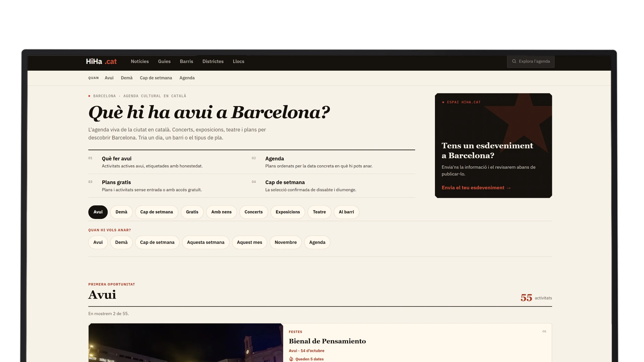Screen dimensions: 644x362
Task: Click the HiHa.cat logo
Action: click(101, 61)
